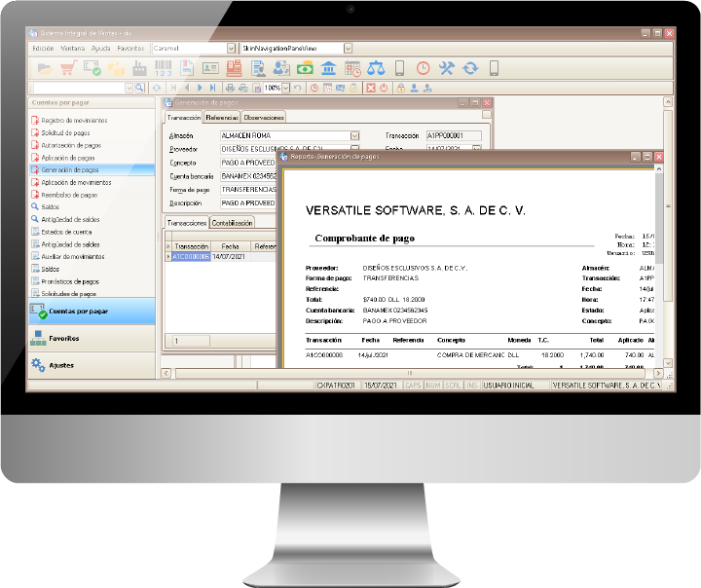This screenshot has height=588, width=701.
Task: Click the bottom horizontal scrollbar
Action: [410, 373]
